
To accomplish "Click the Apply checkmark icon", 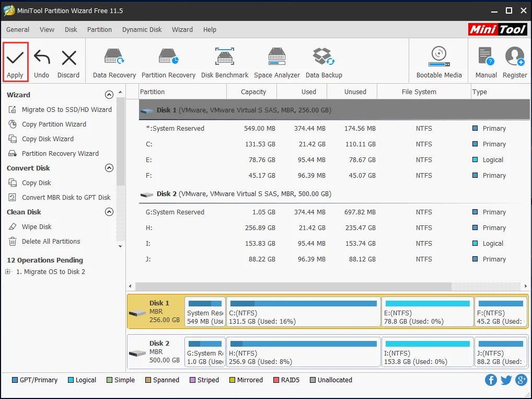I will click(15, 58).
